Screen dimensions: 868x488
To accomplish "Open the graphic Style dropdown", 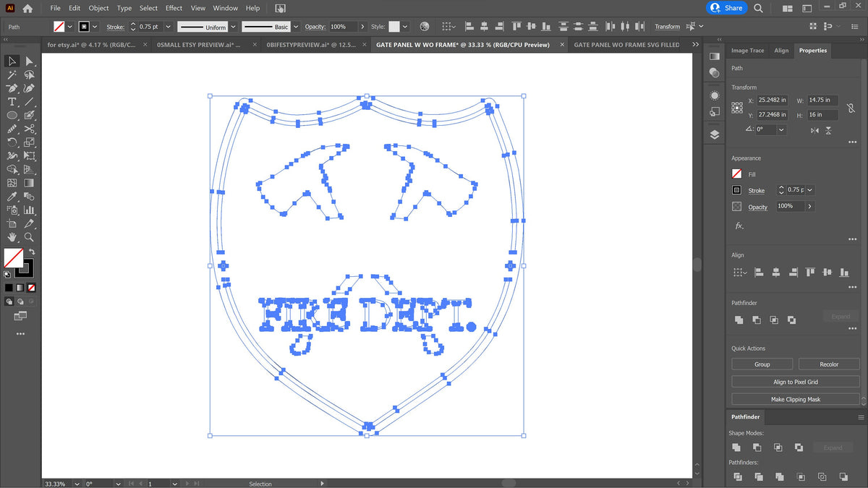I will click(x=405, y=26).
